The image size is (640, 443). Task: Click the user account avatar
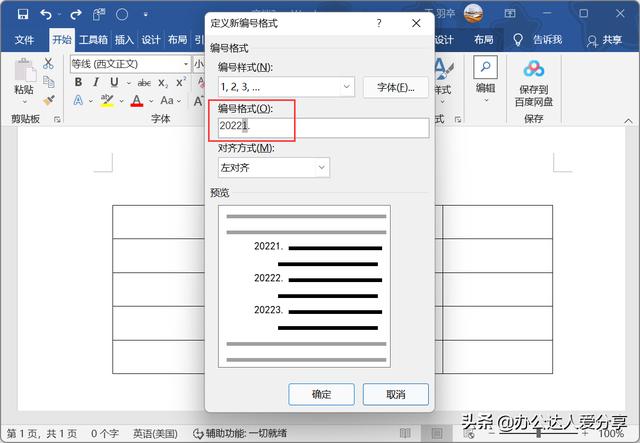(x=473, y=14)
